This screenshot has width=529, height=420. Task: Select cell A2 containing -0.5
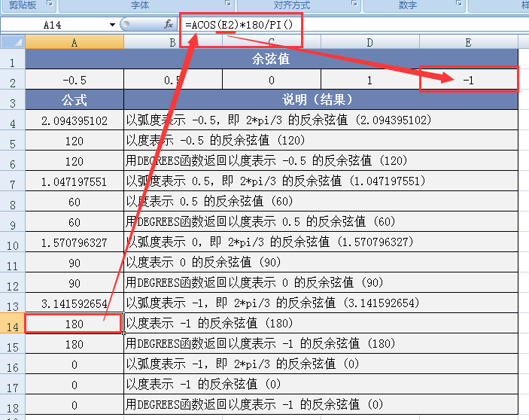[x=74, y=80]
